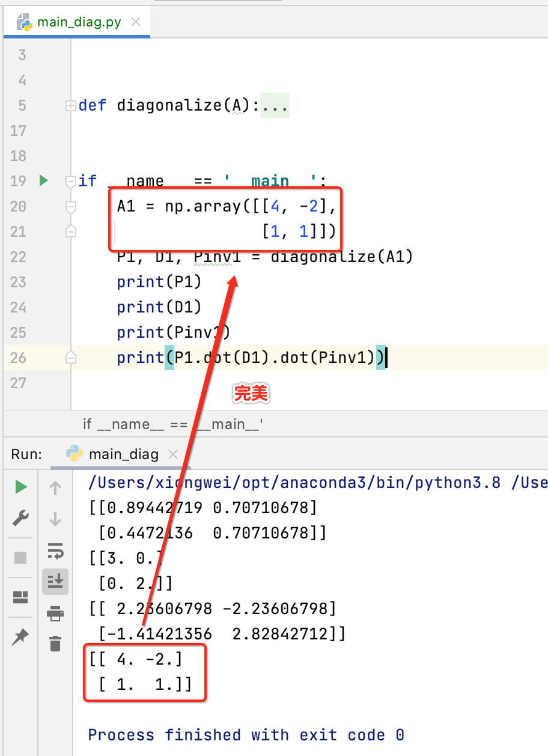548x756 pixels.
Task: Clear all console output with trash icon
Action: [55, 643]
